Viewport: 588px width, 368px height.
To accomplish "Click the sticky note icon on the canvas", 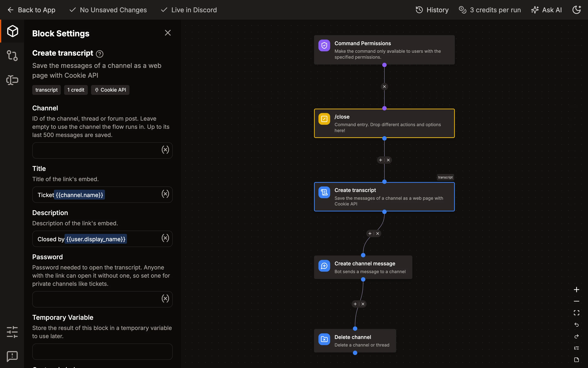I will click(x=576, y=360).
